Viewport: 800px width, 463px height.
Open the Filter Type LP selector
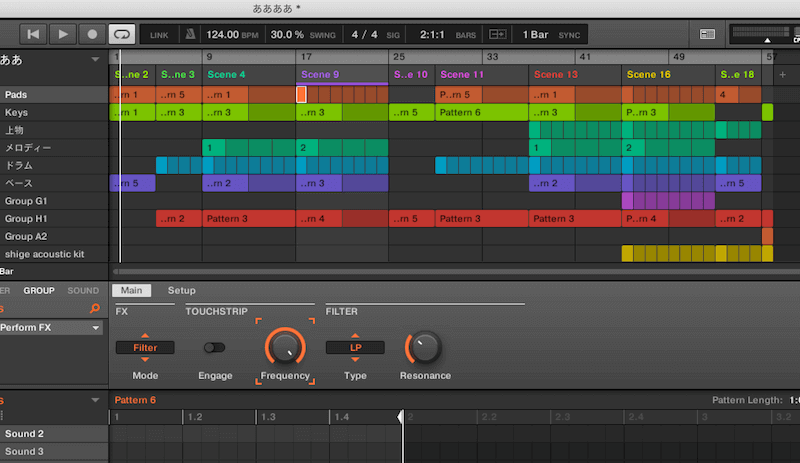coord(355,348)
